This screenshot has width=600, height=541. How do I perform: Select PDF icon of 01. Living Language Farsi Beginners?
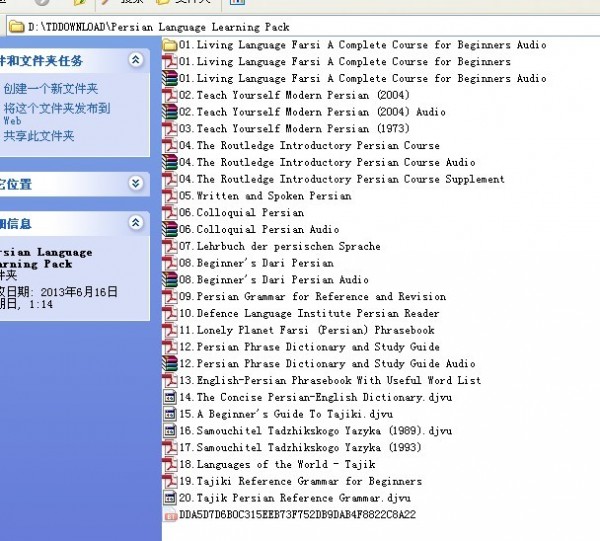coord(170,62)
